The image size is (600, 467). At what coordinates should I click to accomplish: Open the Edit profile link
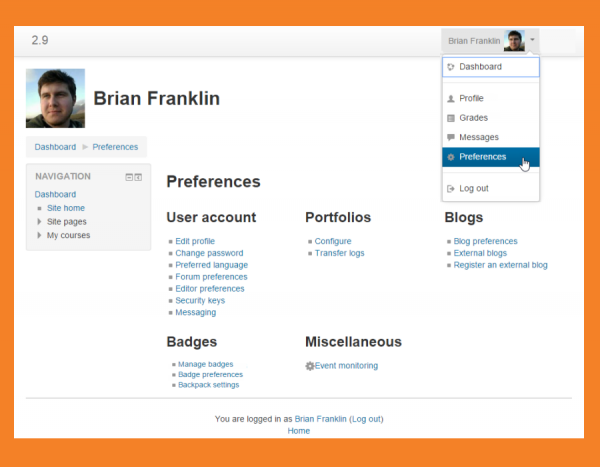point(195,241)
